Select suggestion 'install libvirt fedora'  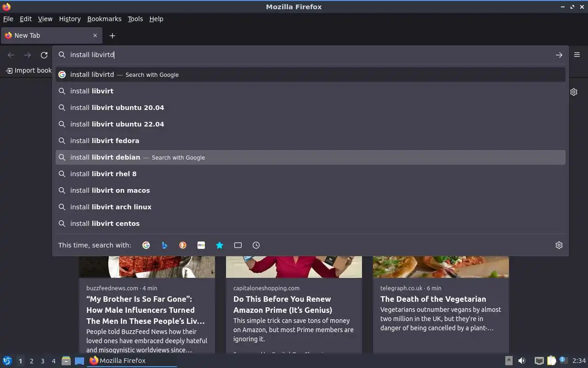[311, 141]
